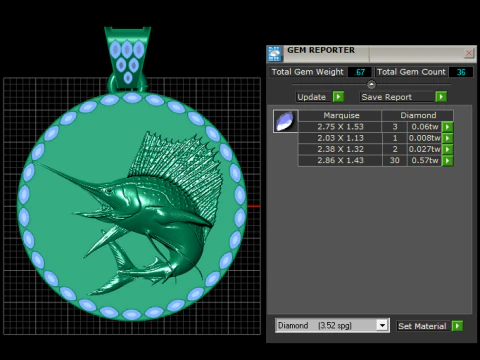This screenshot has height=360, width=480.
Task: Click the quantity 2 cell
Action: (395, 149)
